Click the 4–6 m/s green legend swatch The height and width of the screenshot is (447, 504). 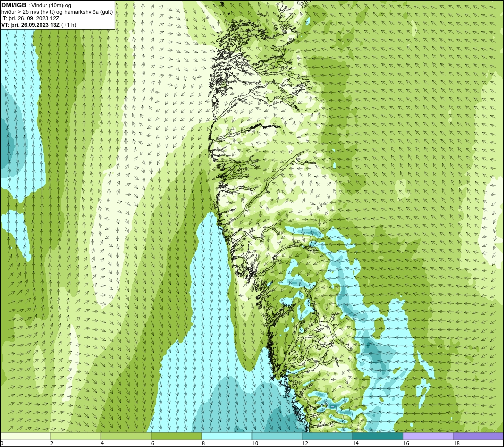126,436
